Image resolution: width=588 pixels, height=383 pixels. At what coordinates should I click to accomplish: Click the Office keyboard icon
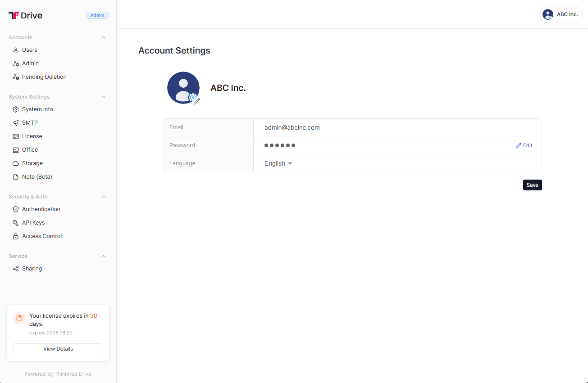(x=16, y=150)
